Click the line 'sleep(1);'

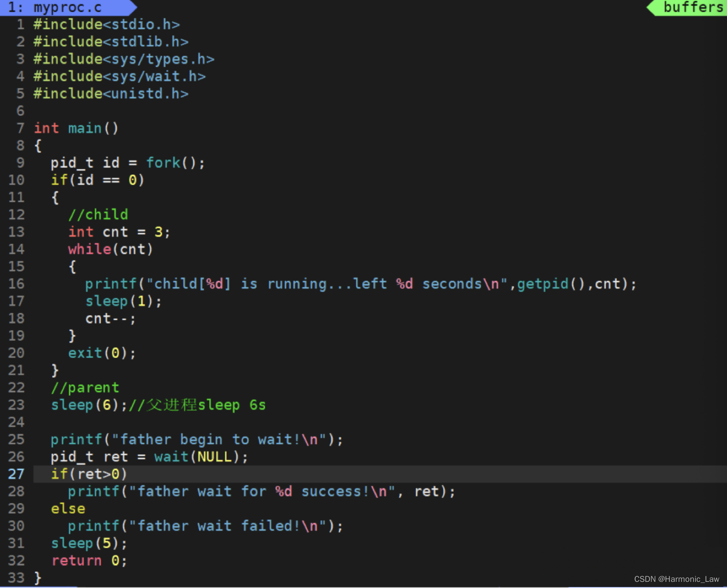pos(124,302)
